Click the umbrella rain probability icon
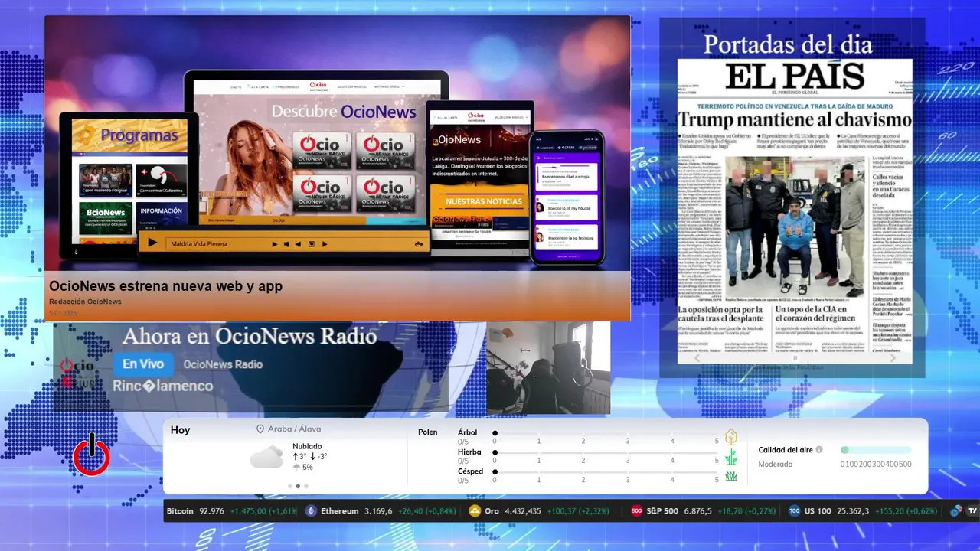980x551 pixels. pyautogui.click(x=296, y=468)
